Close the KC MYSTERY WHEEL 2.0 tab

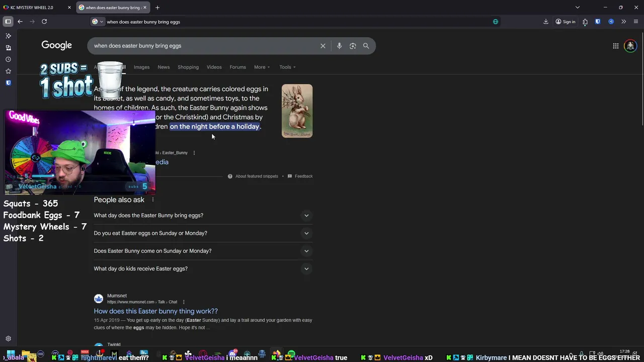point(69,8)
